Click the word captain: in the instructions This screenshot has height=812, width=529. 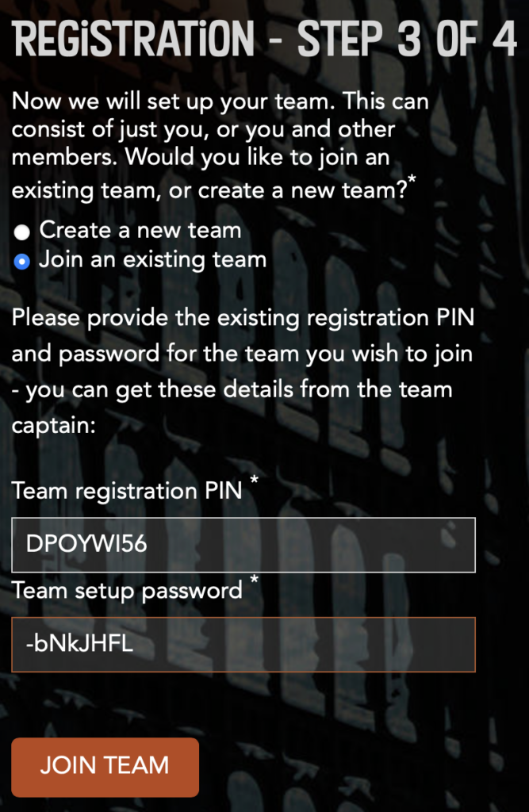click(x=54, y=426)
